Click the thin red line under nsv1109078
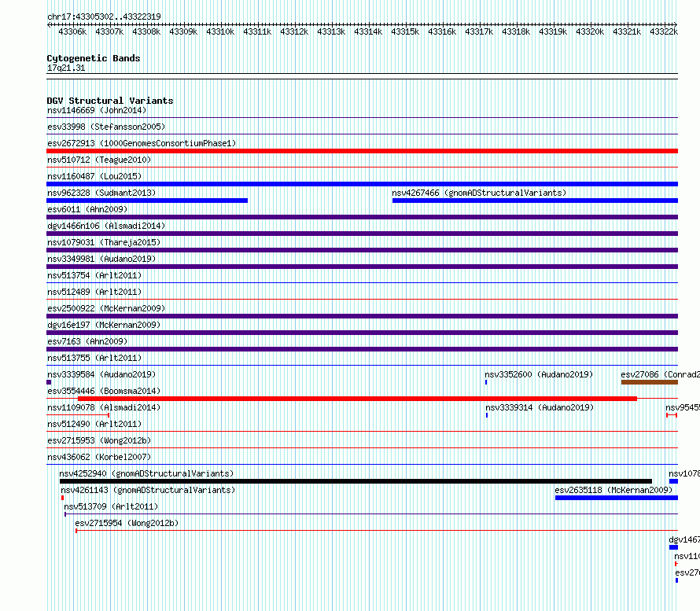Screen dimensions: 700x611 pos(78,415)
